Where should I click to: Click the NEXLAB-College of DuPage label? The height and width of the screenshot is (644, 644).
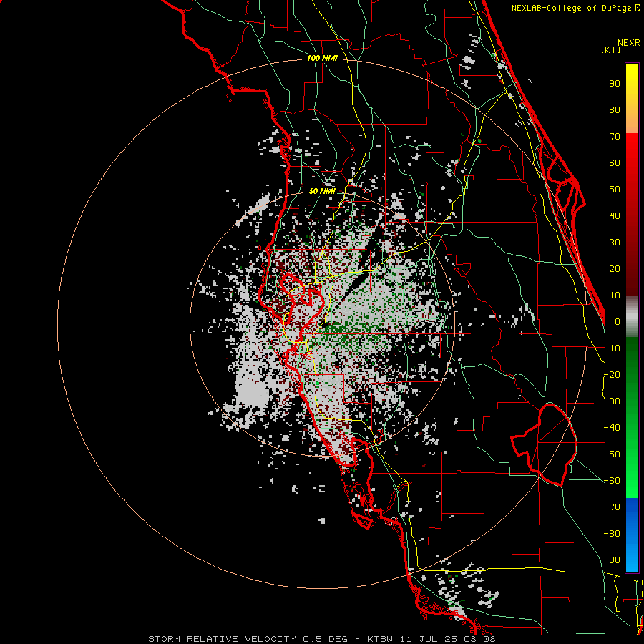point(575,8)
